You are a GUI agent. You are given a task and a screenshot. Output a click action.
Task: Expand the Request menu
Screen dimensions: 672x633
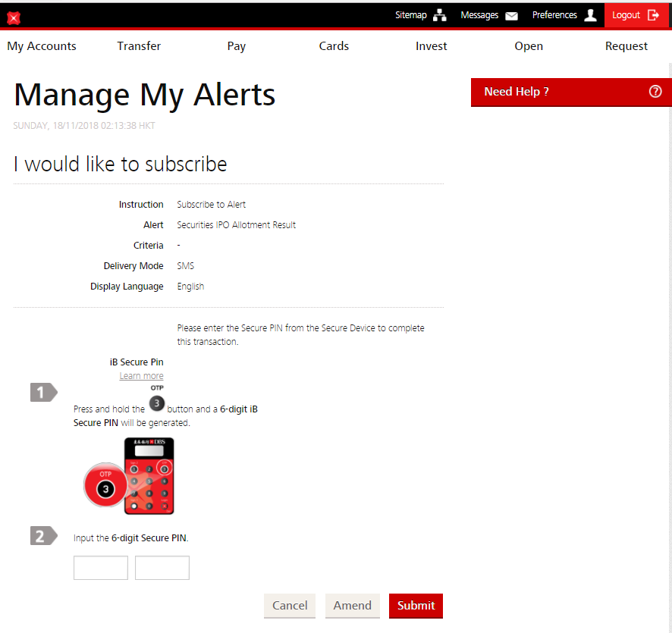(626, 46)
